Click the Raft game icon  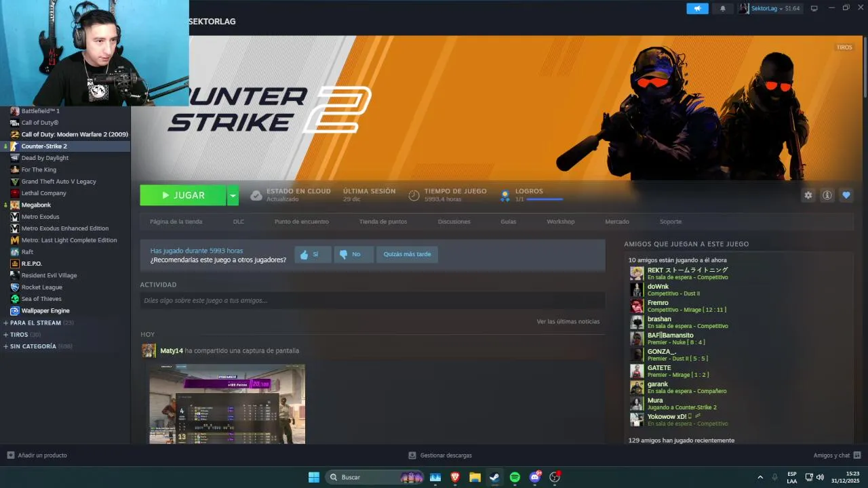[x=15, y=252]
